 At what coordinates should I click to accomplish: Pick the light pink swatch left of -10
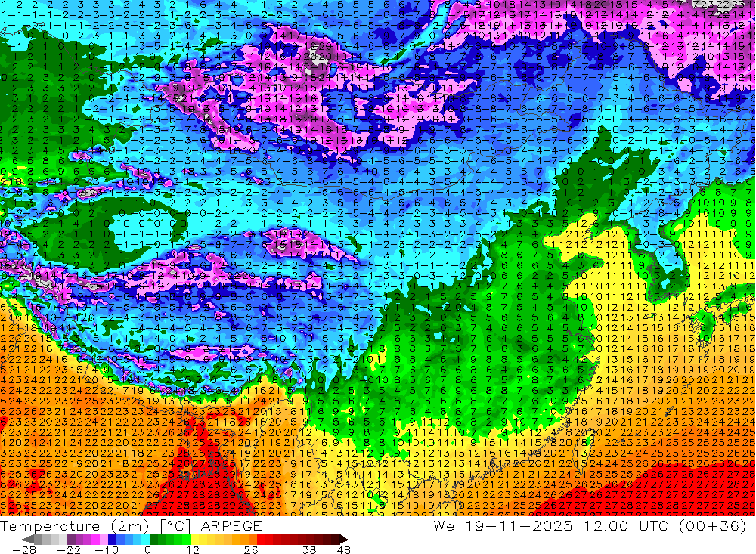click(104, 540)
